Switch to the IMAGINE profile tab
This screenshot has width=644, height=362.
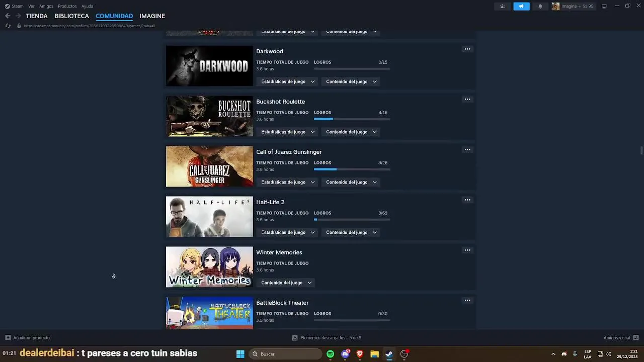pyautogui.click(x=152, y=16)
